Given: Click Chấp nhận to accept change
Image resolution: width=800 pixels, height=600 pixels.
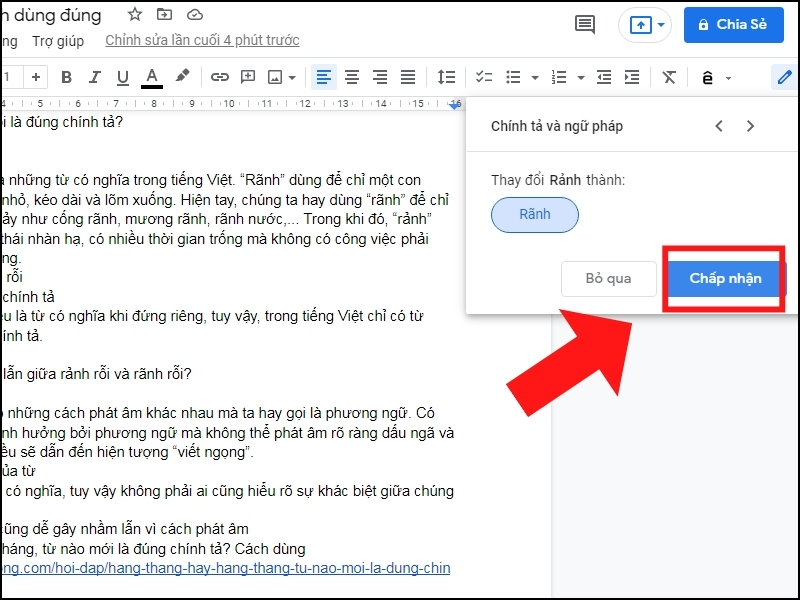Looking at the screenshot, I should tap(725, 279).
